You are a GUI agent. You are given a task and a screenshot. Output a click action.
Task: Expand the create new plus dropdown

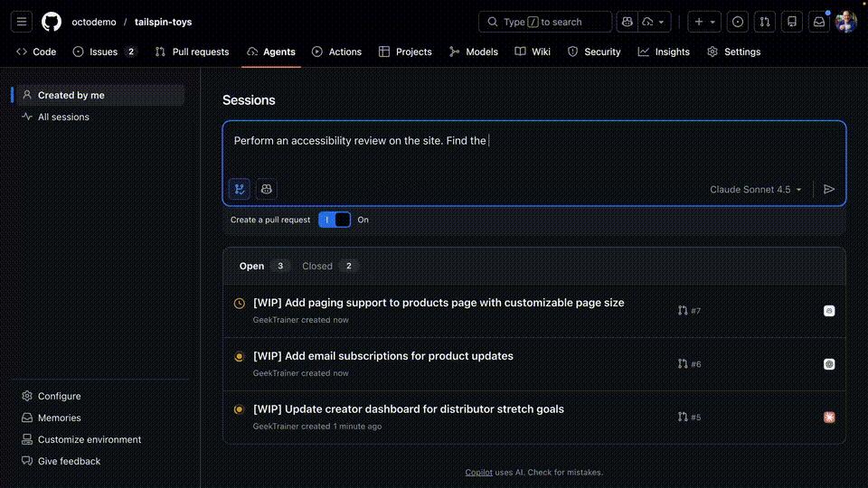[704, 22]
